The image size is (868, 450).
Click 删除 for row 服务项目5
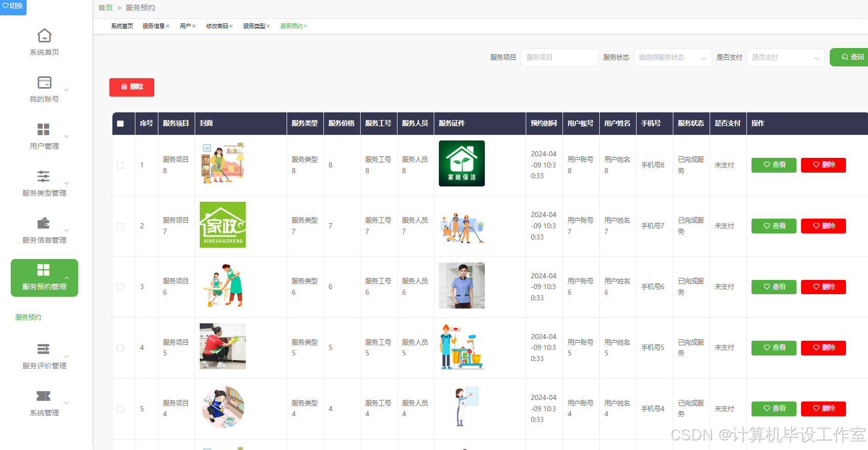point(824,348)
